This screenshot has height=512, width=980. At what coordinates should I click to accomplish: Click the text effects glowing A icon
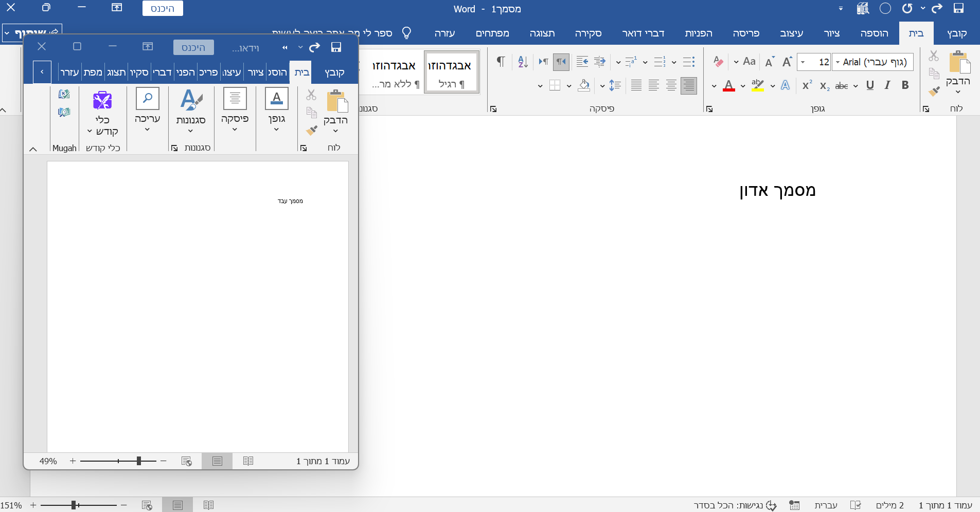pyautogui.click(x=785, y=85)
